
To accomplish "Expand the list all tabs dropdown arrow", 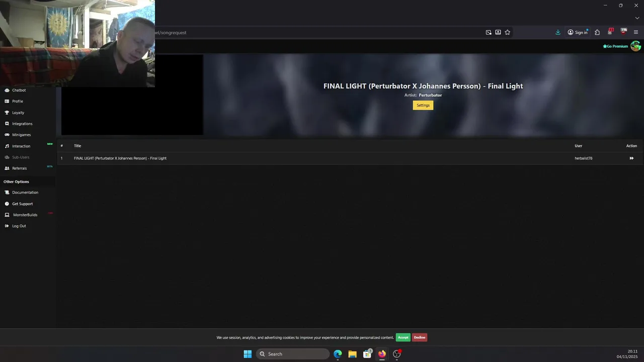I will click(637, 18).
